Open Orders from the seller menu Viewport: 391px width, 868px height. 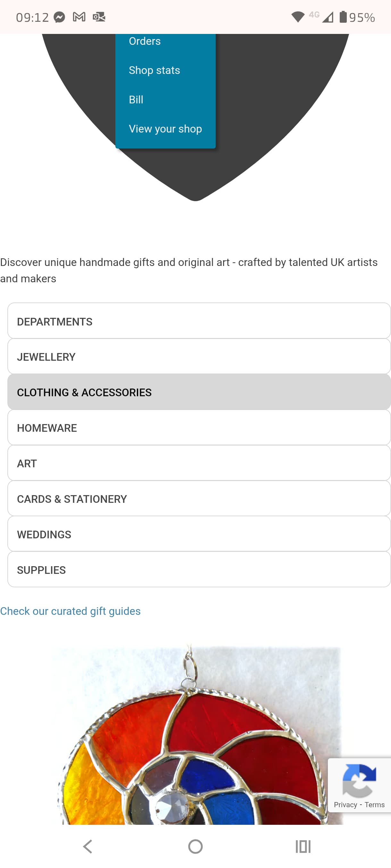(x=145, y=41)
